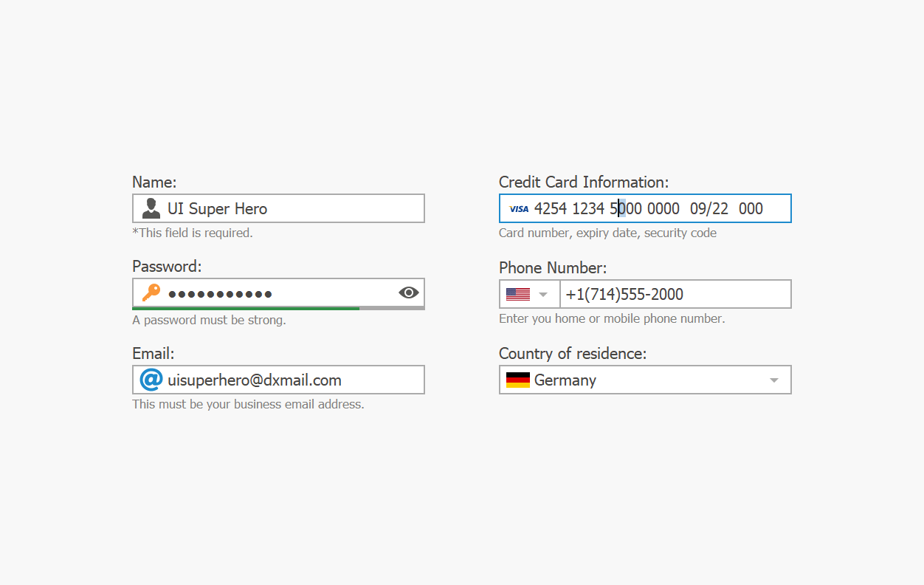Click the card number in credit card field
The image size is (924, 585).
[x=606, y=208]
